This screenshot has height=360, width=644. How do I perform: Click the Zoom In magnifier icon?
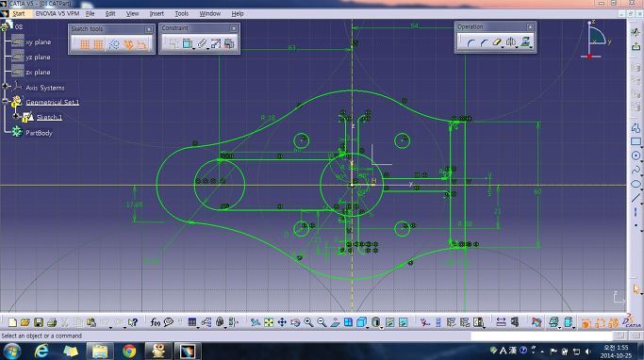pyautogui.click(x=308, y=322)
